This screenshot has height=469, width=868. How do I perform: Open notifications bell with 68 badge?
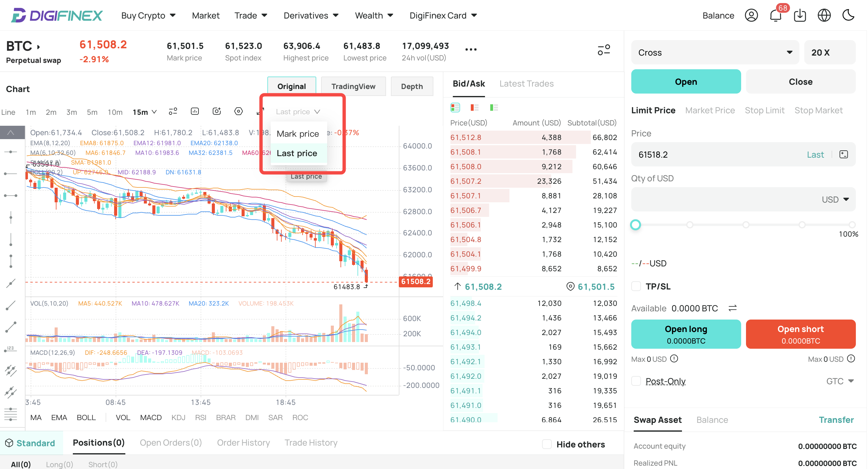(776, 15)
